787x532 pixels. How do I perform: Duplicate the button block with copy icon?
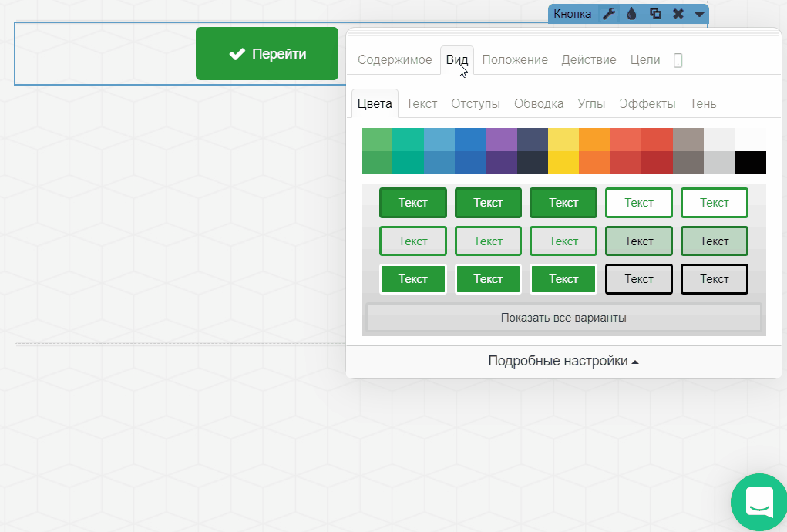(655, 14)
